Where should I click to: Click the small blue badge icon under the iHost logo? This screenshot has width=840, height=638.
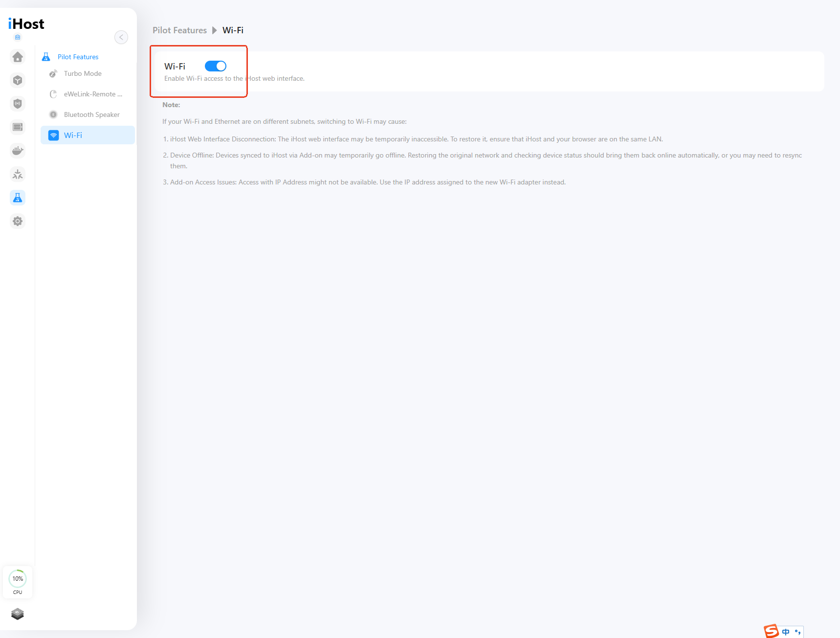click(x=18, y=37)
